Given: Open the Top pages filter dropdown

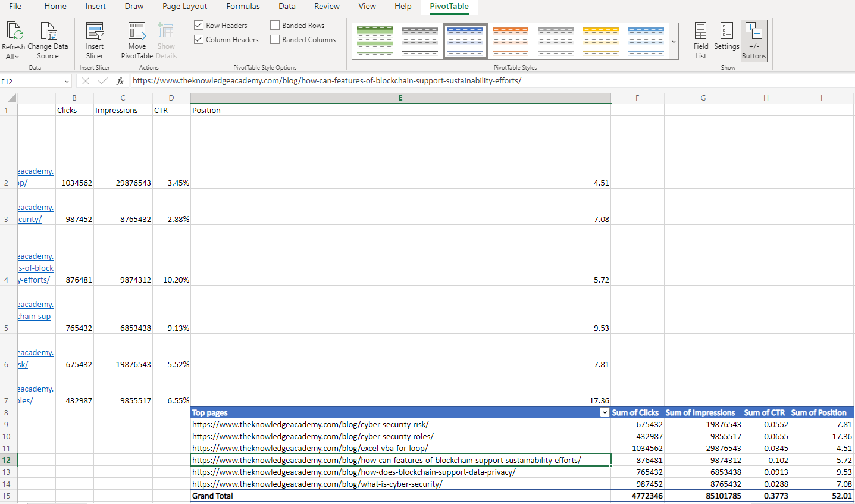Looking at the screenshot, I should [x=605, y=412].
